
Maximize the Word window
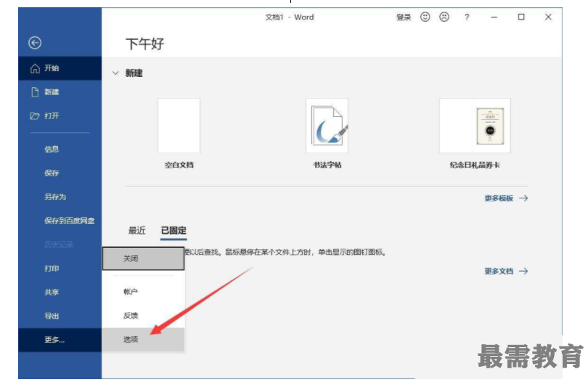521,17
